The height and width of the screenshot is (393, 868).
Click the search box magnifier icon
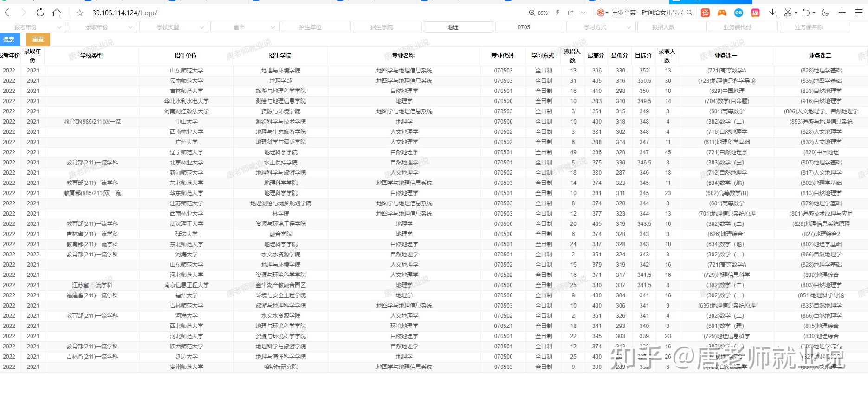pyautogui.click(x=689, y=13)
